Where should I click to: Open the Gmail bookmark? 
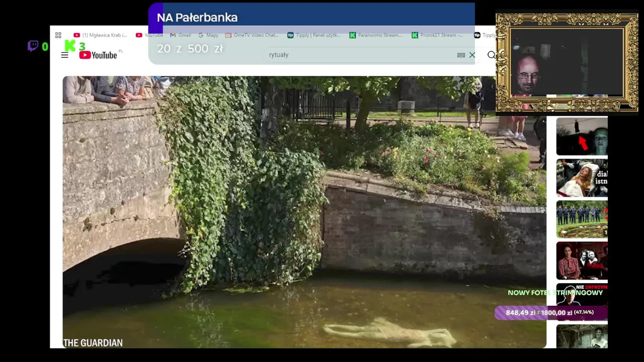[x=181, y=35]
